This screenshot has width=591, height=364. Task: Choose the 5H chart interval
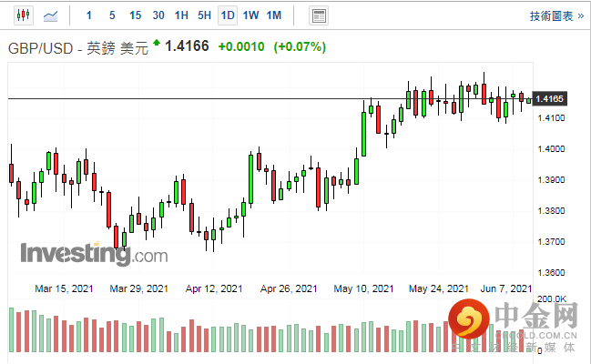tap(204, 15)
